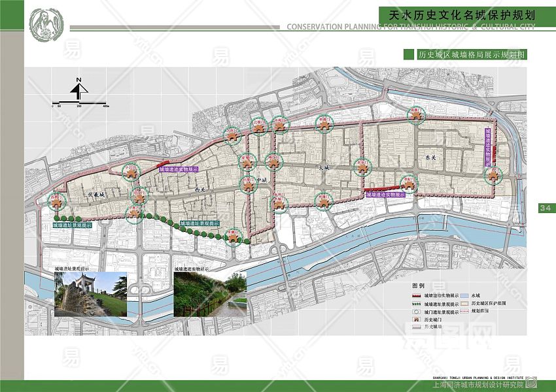The image size is (556, 392).
Task: Click the purple 城墙遗迹实物展示 label above 西关
Action: click(x=179, y=170)
